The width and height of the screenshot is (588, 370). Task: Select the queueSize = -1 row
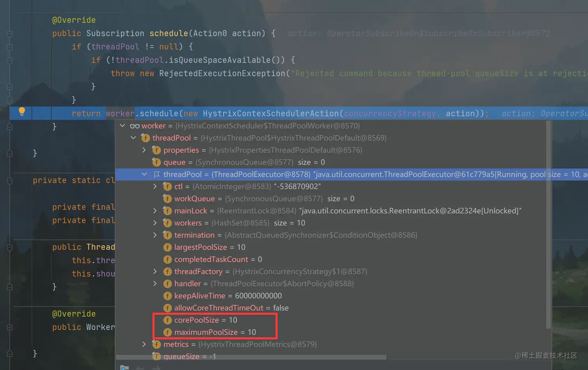331,356
